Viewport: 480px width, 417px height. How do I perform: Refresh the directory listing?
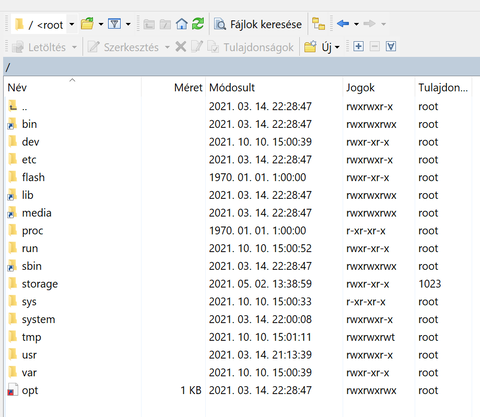(x=198, y=24)
